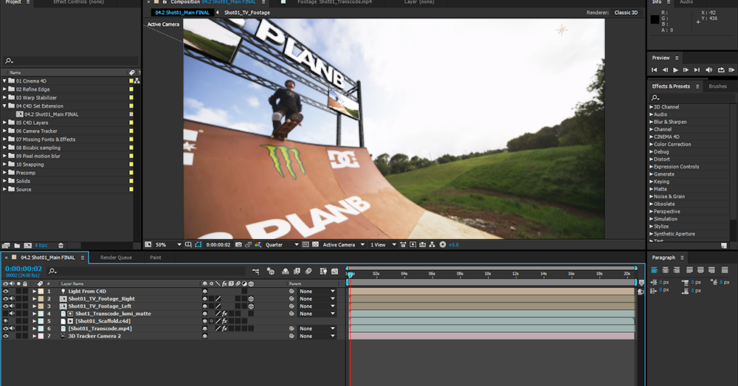
Task: Hide the 3D Tracker Camera 2 layer
Action: click(6, 337)
